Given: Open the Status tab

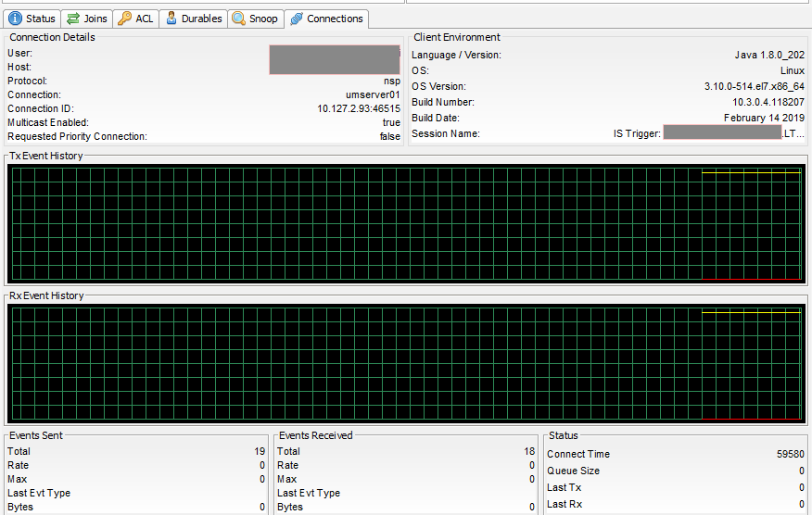Looking at the screenshot, I should point(32,19).
